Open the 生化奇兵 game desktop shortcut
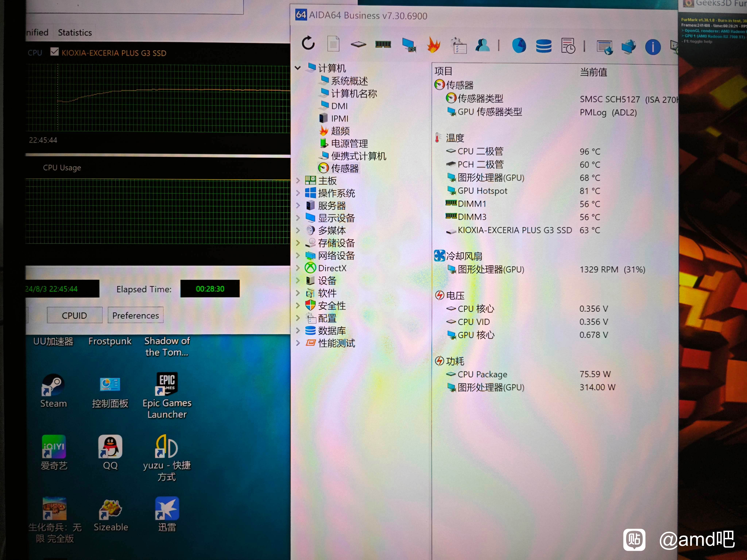Viewport: 747px width, 560px height. click(x=55, y=520)
